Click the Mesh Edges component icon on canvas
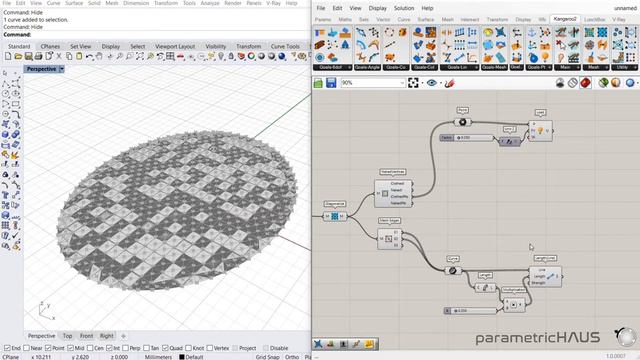 389,239
